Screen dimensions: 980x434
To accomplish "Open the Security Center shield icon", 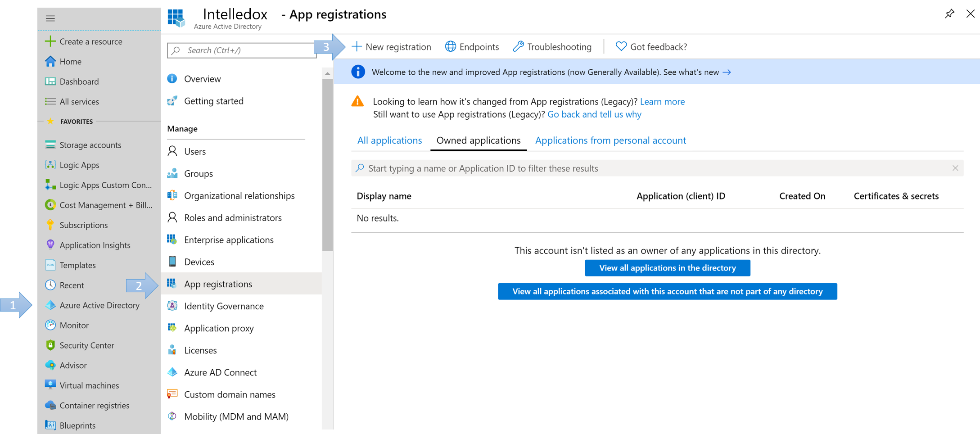I will 50,345.
